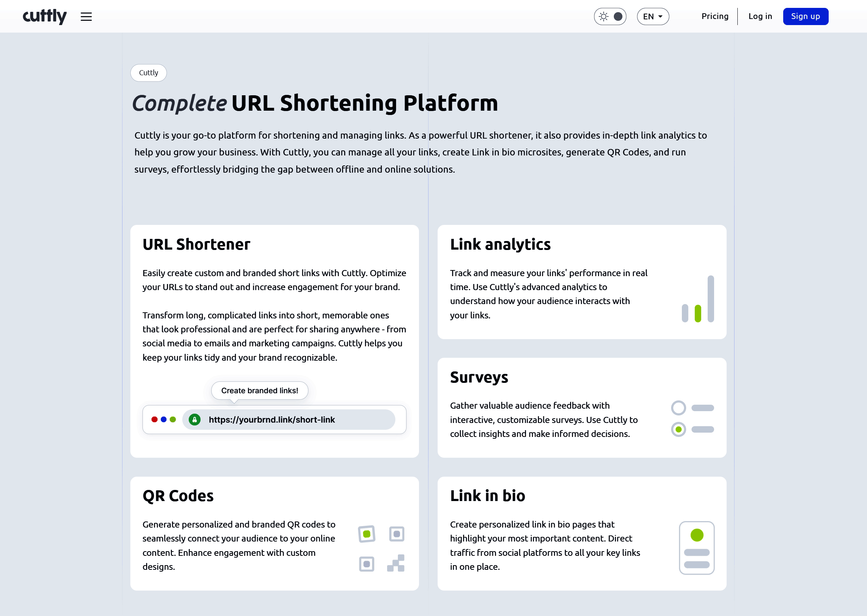The width and height of the screenshot is (867, 616).
Task: Open the EN language dropdown
Action: click(652, 17)
